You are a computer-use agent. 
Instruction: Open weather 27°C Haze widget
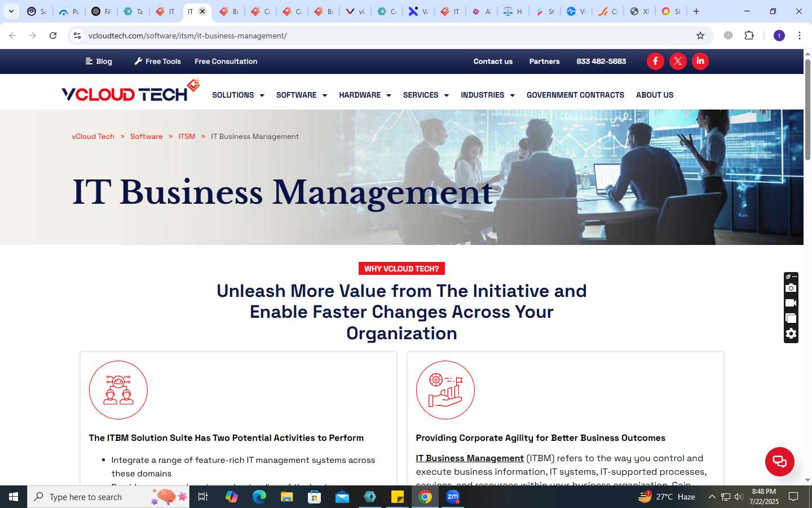point(667,497)
